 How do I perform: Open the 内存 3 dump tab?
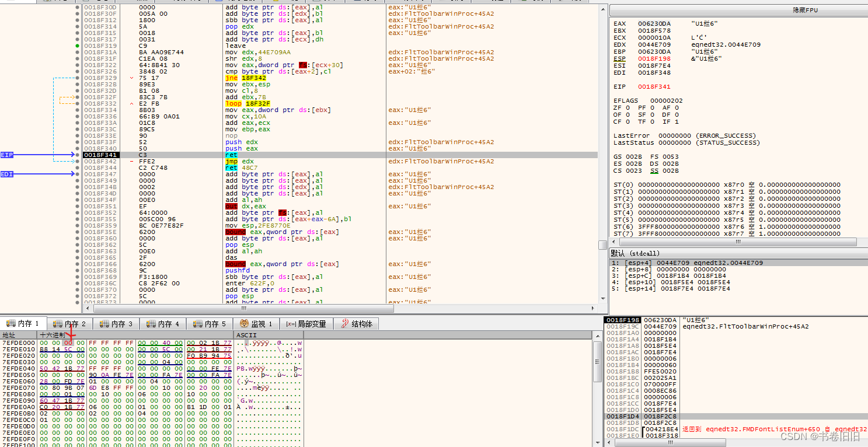pos(116,324)
